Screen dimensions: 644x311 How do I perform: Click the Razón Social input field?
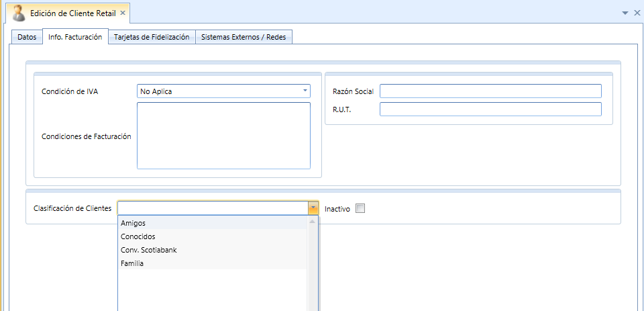pyautogui.click(x=490, y=91)
